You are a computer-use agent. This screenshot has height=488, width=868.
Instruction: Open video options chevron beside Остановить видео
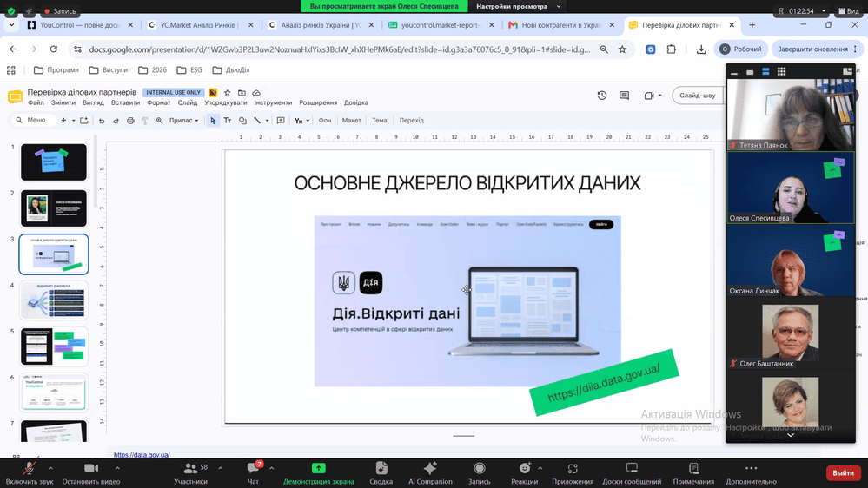pos(117,468)
